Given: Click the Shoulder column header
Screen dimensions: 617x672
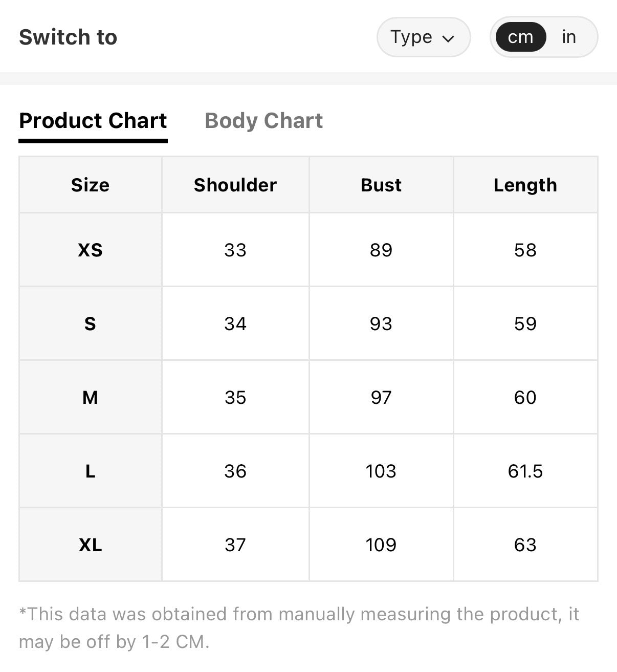Looking at the screenshot, I should (235, 185).
